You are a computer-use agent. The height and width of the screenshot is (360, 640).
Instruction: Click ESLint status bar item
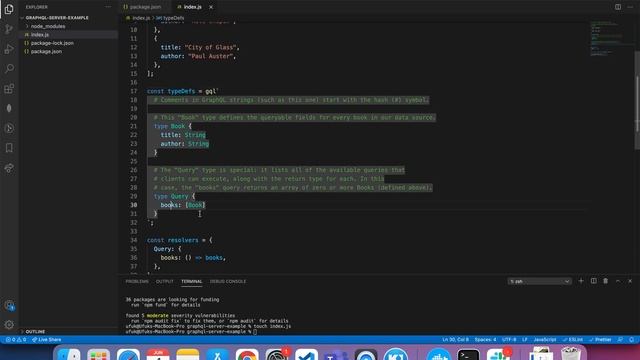tap(573, 340)
